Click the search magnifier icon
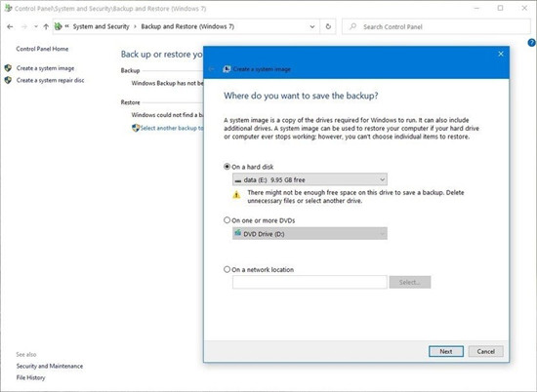 click(x=352, y=26)
